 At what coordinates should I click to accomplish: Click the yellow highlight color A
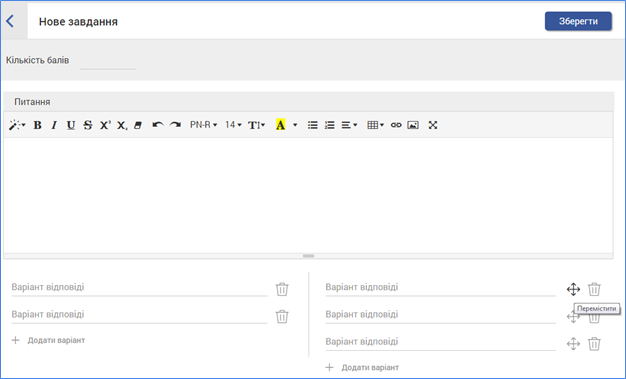(281, 125)
